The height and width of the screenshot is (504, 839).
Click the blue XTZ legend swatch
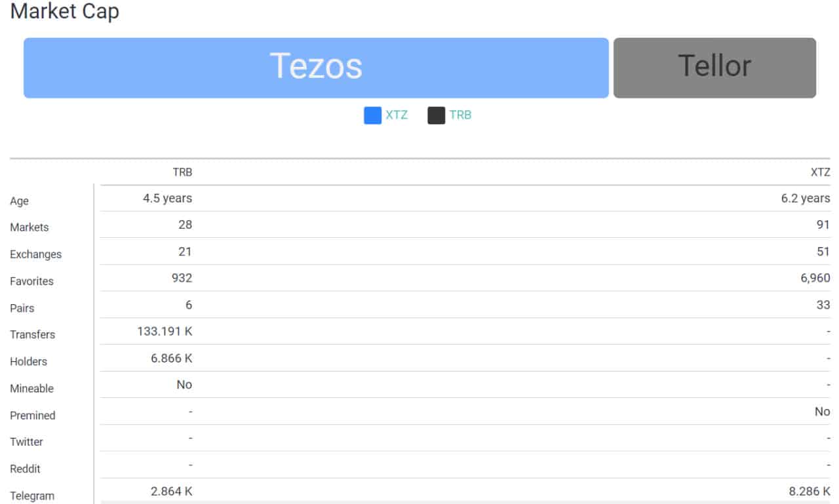(372, 115)
